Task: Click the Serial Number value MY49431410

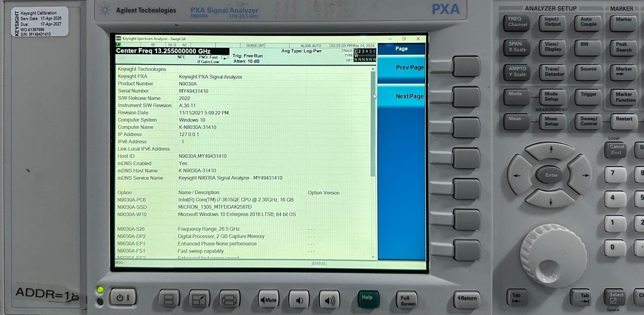Action: tap(193, 91)
